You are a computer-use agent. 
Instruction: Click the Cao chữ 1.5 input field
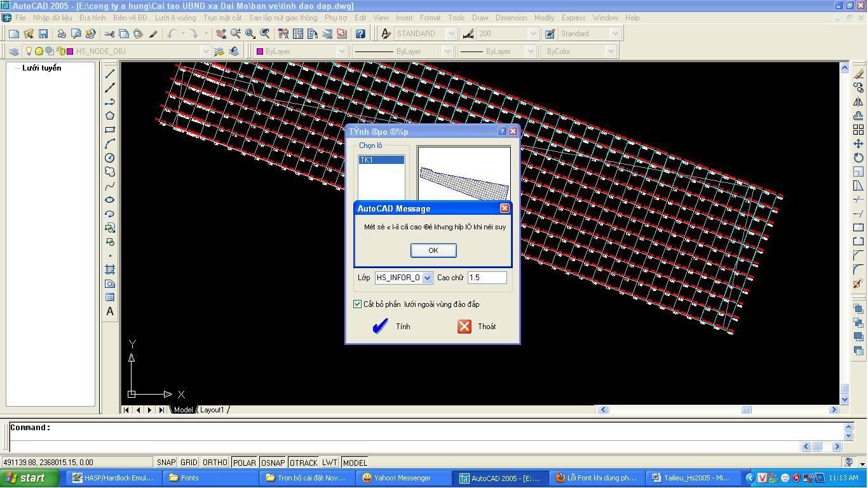487,278
